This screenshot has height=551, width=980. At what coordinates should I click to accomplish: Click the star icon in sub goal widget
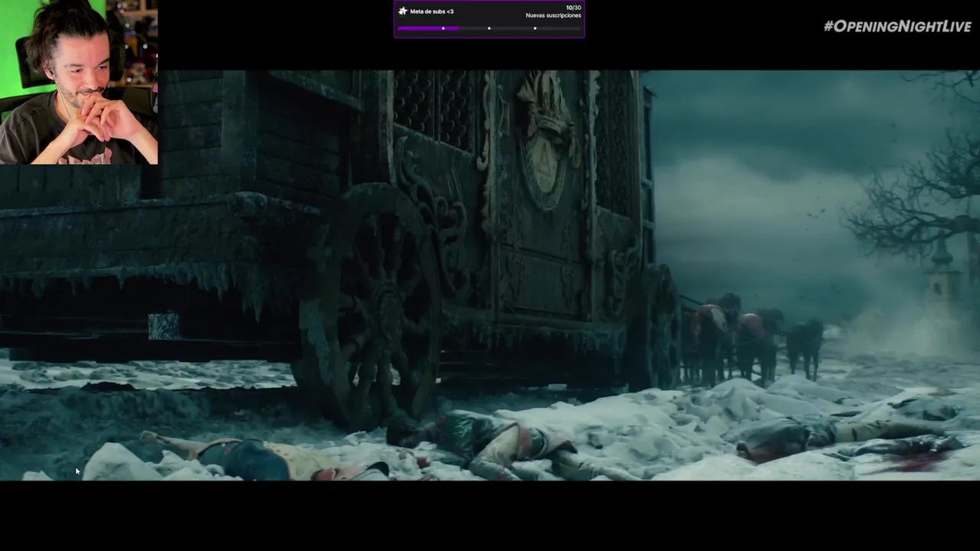point(403,11)
